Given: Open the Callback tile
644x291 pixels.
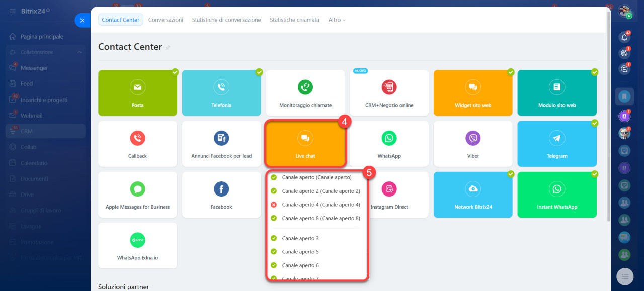Looking at the screenshot, I should (x=137, y=144).
